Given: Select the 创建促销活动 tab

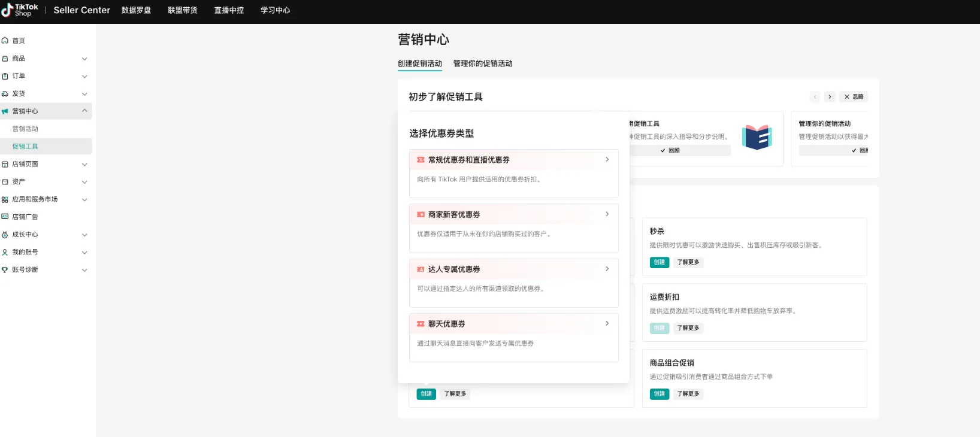Looking at the screenshot, I should point(420,63).
